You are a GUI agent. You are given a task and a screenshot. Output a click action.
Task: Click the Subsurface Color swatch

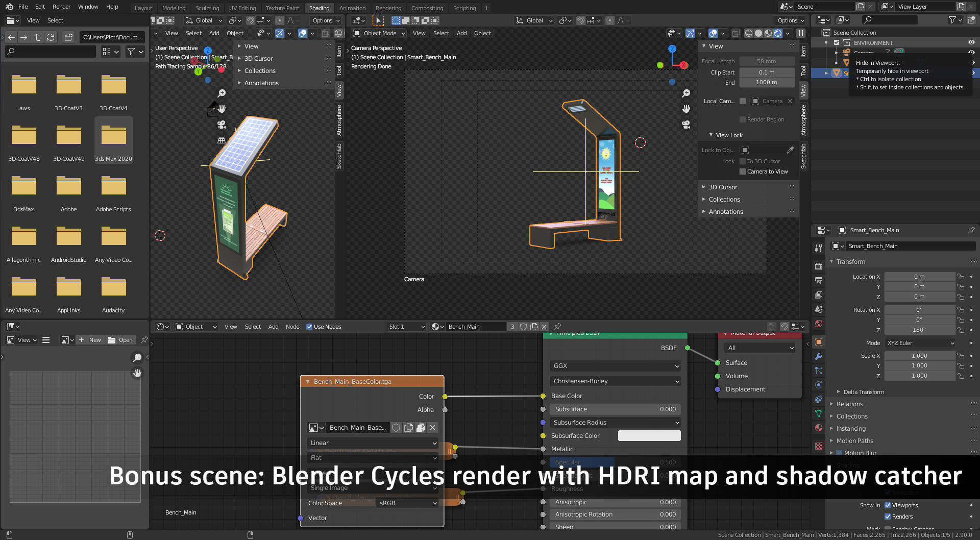(649, 436)
